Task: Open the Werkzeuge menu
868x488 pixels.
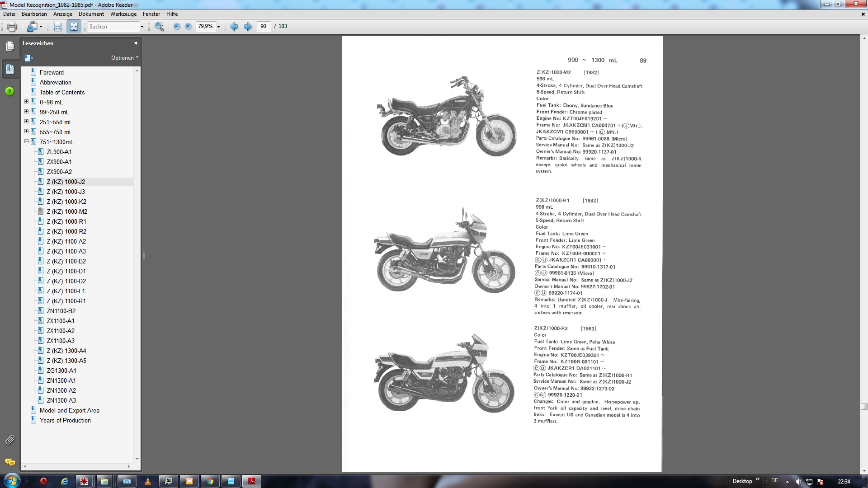Action: [x=123, y=14]
